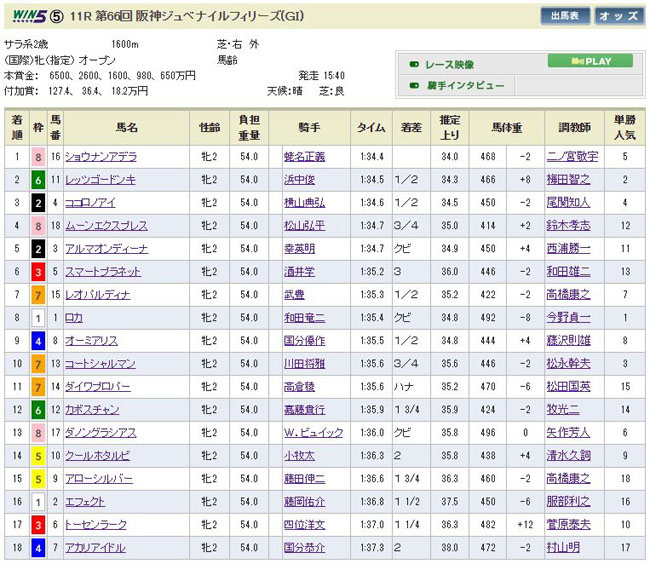Select horse レッツゴードンキ
This screenshot has height=564, width=650.
tap(100, 179)
